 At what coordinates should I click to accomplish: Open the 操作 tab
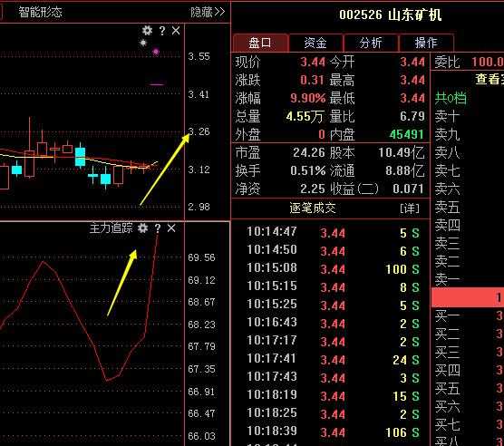tap(426, 43)
